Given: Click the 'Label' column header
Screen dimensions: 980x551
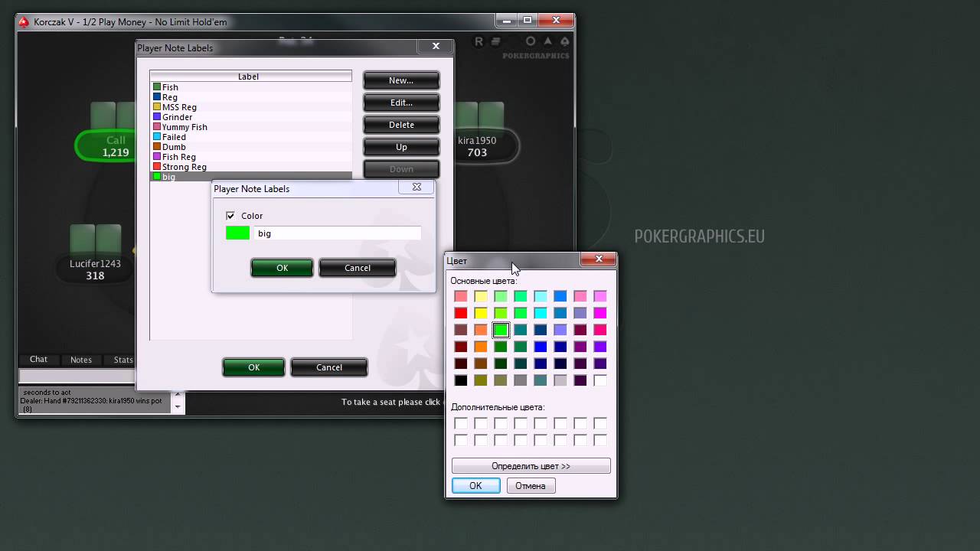Looking at the screenshot, I should point(250,77).
